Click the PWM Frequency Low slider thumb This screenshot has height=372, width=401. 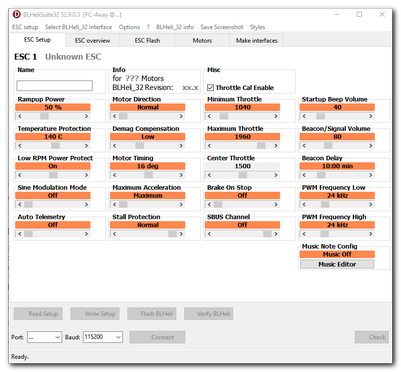(x=325, y=204)
